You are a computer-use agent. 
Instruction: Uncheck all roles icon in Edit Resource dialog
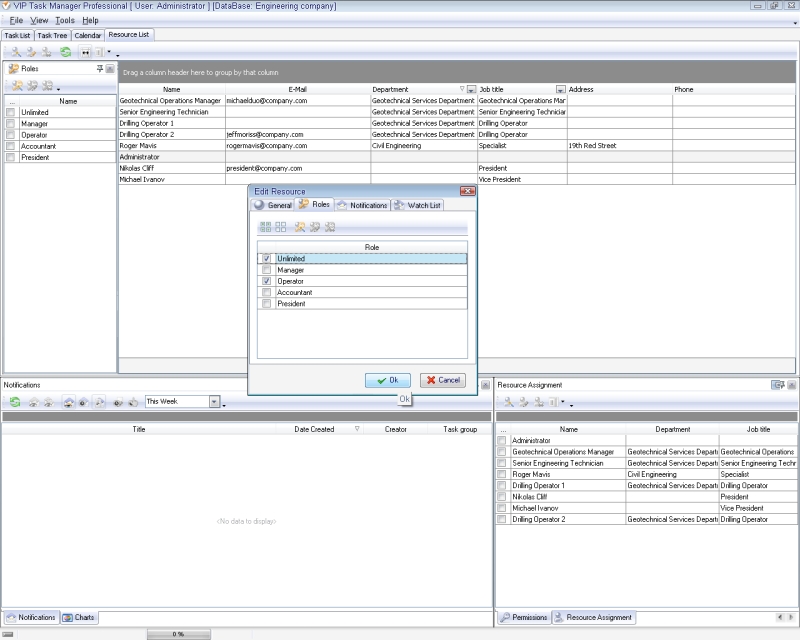(x=281, y=227)
